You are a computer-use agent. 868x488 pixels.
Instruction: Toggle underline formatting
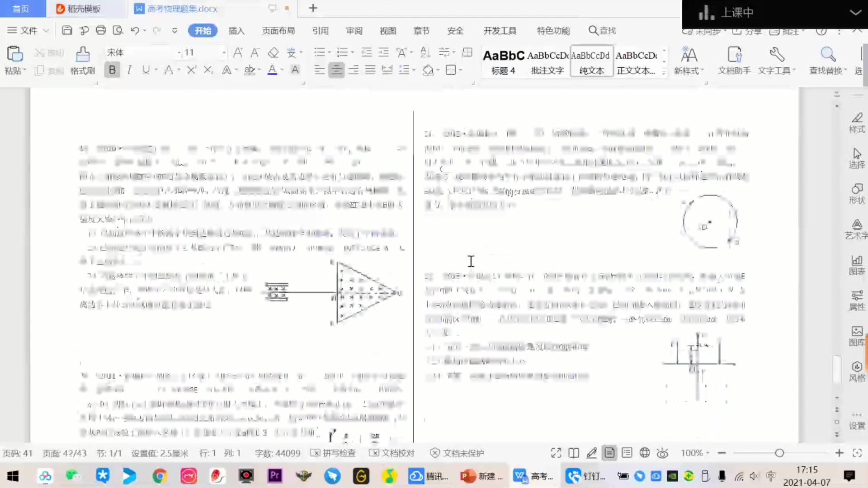pos(146,70)
